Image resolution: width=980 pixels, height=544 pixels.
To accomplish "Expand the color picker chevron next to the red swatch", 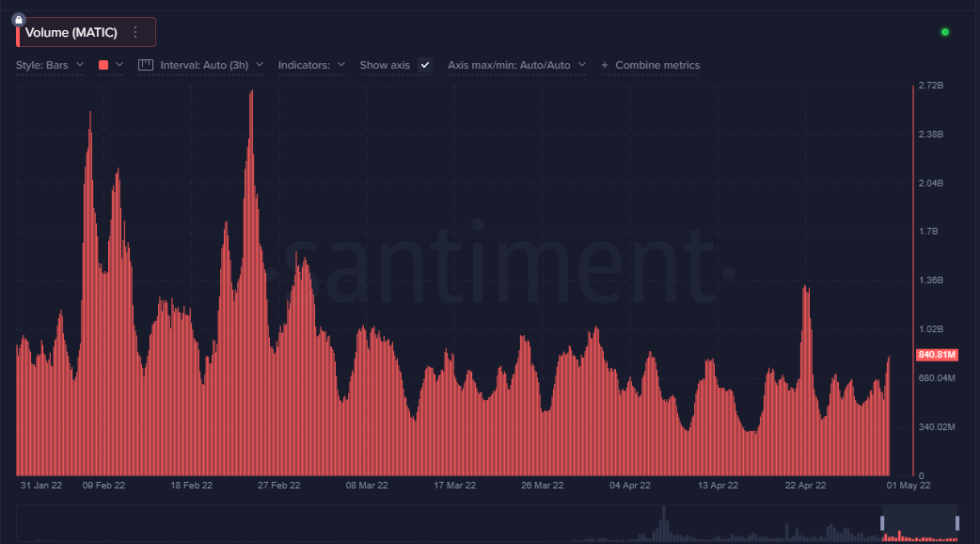I will [x=119, y=64].
